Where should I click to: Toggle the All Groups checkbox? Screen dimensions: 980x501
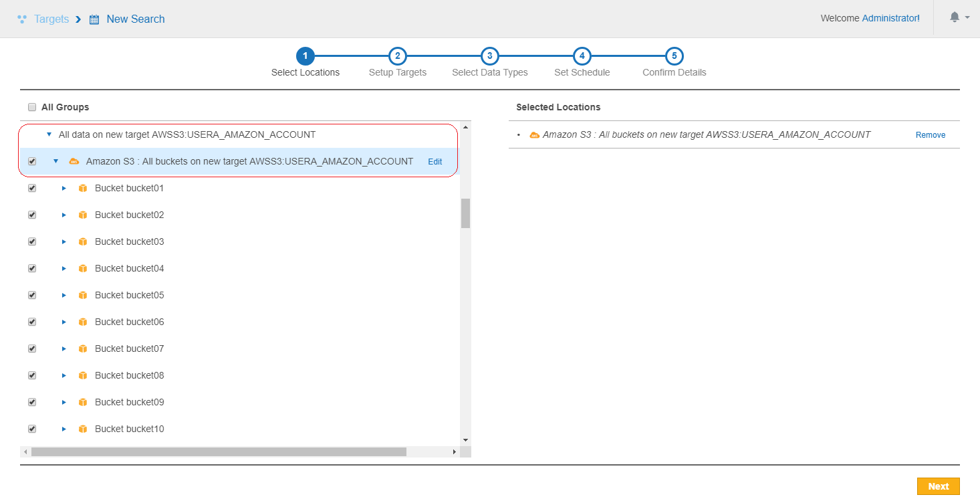pyautogui.click(x=32, y=107)
